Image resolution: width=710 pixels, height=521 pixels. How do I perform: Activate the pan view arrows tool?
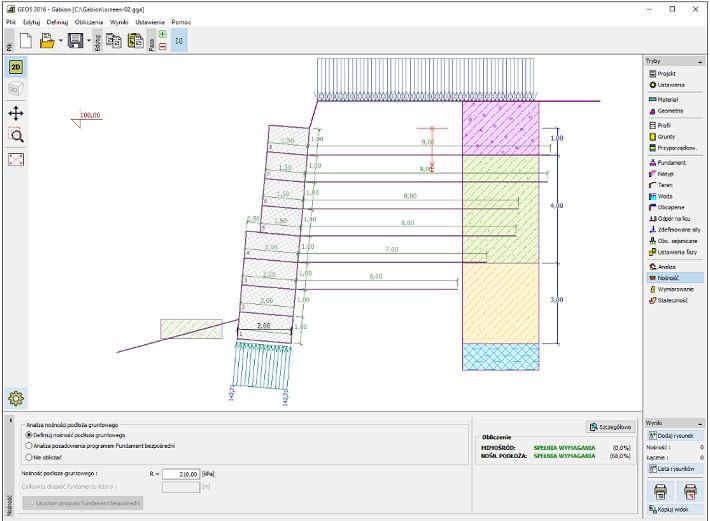pyautogui.click(x=16, y=113)
